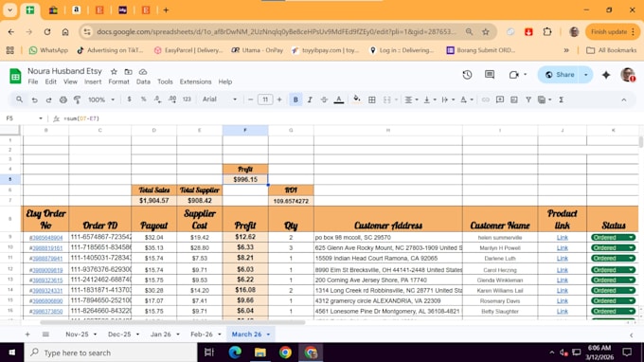Click the Finish update button

(x=613, y=31)
